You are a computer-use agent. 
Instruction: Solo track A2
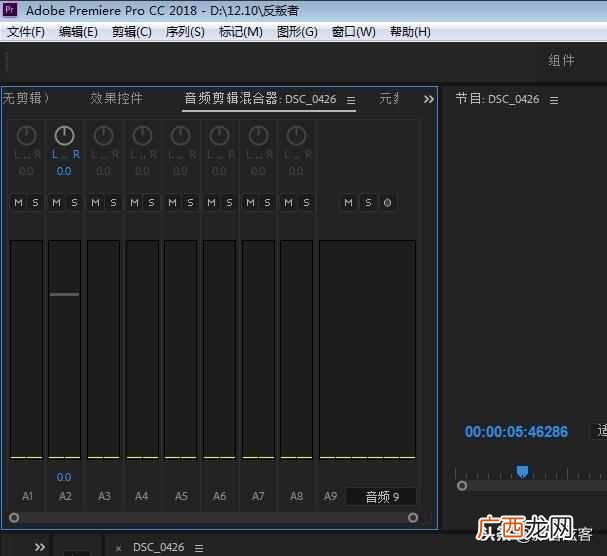pos(74,202)
